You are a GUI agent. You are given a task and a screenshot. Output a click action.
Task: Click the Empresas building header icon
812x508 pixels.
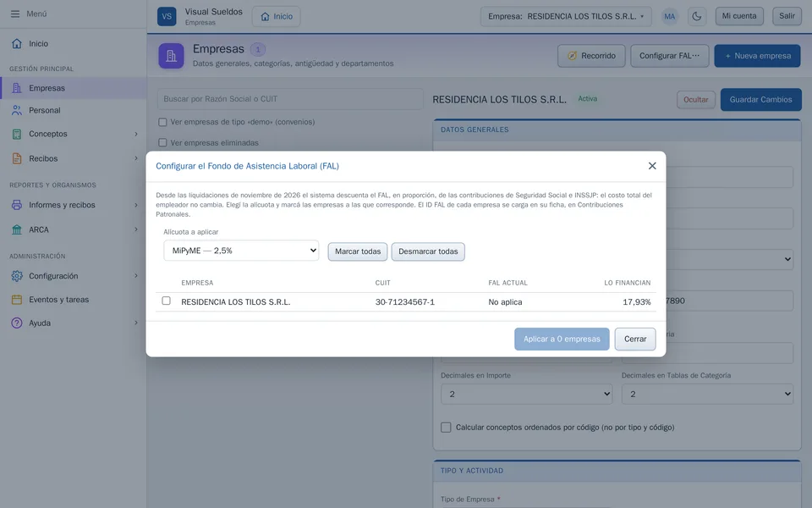tap(172, 56)
